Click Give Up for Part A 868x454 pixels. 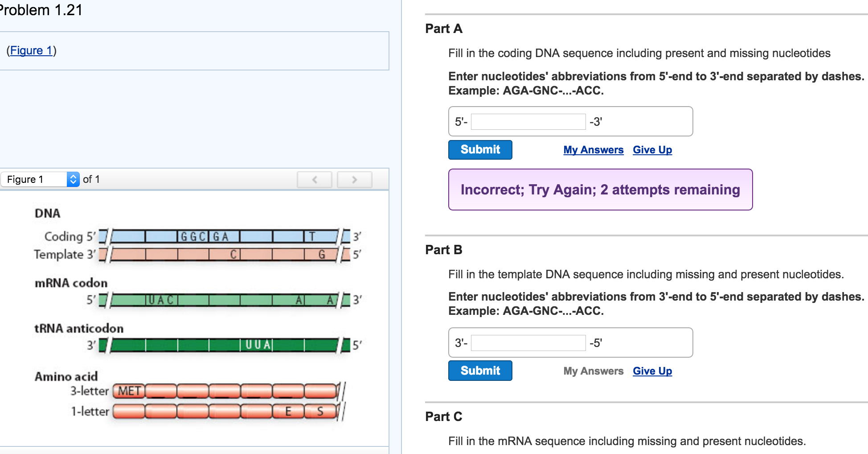652,149
